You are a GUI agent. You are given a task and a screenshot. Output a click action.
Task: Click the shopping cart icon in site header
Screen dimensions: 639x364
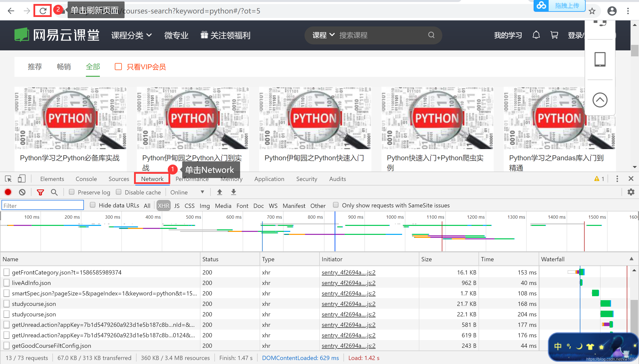click(x=554, y=35)
